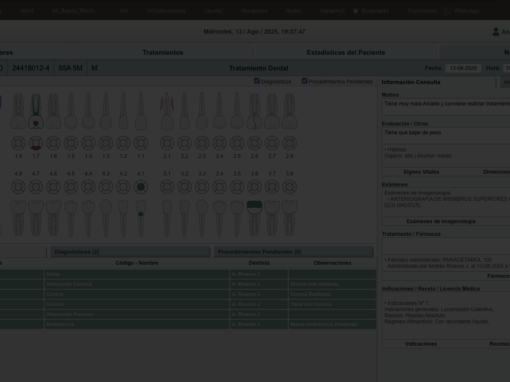Click the 'Tiene una Corona.' observation cell

click(332, 304)
